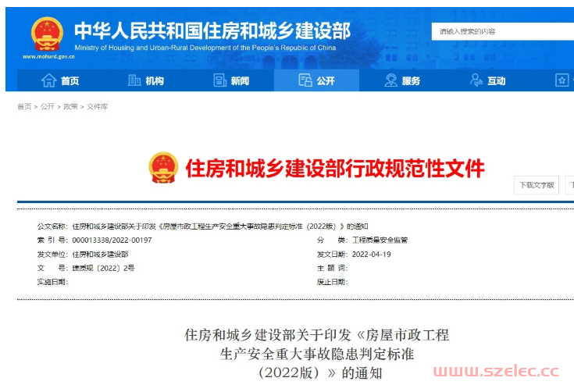Click the index number 000013338/2022-00197
The height and width of the screenshot is (392, 574).
pyautogui.click(x=112, y=240)
